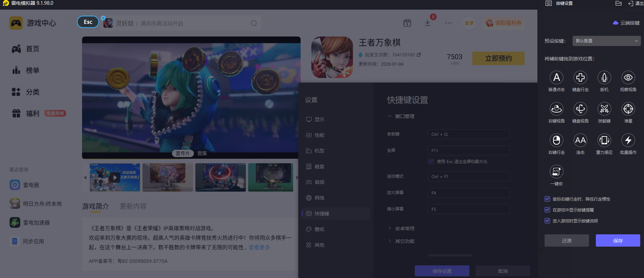Open 显示 settings category
The width and height of the screenshot is (644, 278).
[x=336, y=119]
